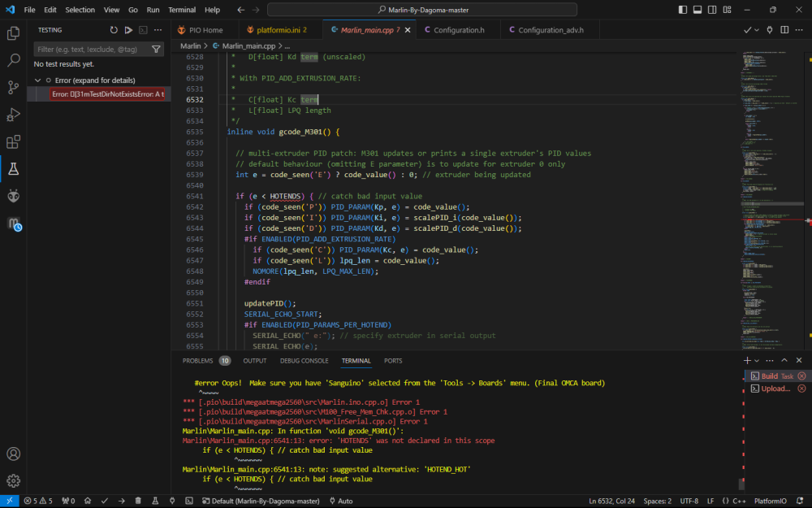Click the PlatformIO serial monitor plug icon
The width and height of the screenshot is (812, 508).
click(x=173, y=501)
